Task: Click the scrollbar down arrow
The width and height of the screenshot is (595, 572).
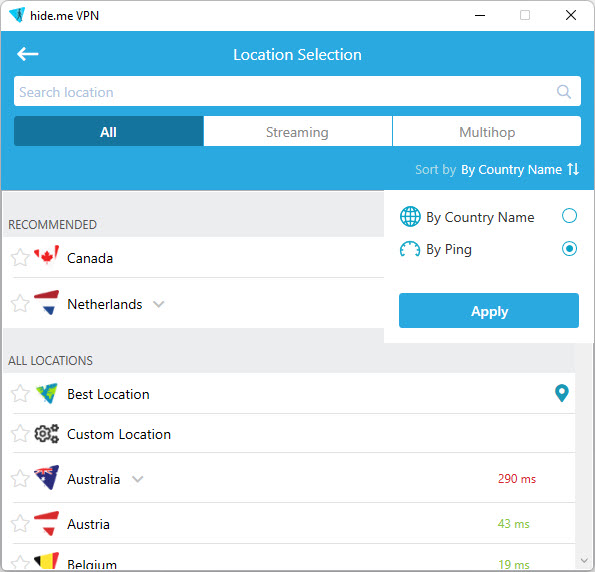Action: point(584,561)
